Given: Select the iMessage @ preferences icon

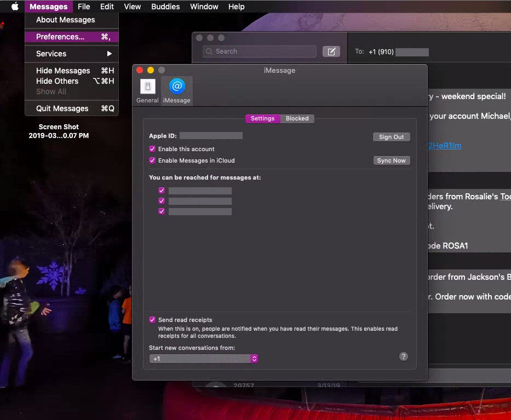Looking at the screenshot, I should coord(177,90).
